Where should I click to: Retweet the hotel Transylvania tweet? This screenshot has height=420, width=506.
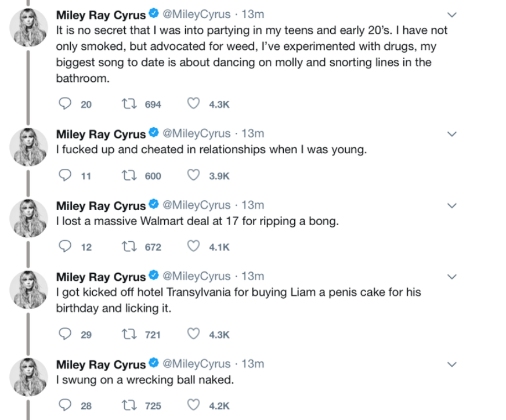pyautogui.click(x=127, y=334)
